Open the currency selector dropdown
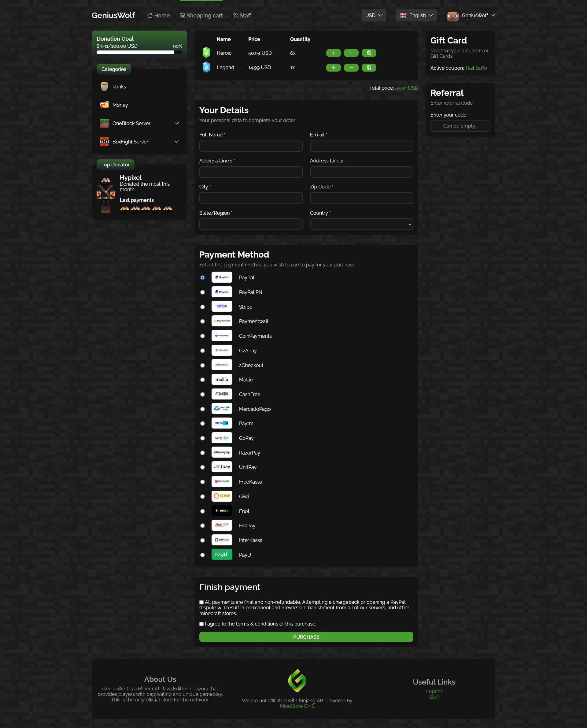This screenshot has width=587, height=728. point(373,15)
